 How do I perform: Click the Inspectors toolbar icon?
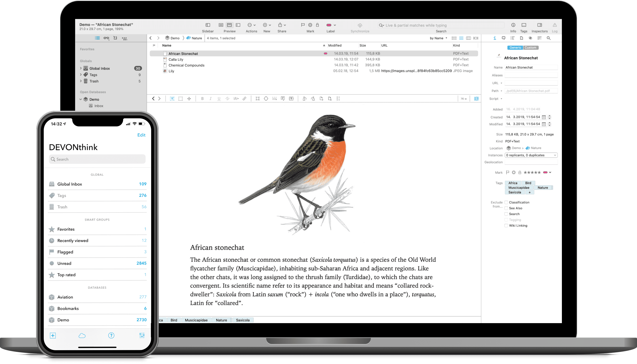coord(540,25)
